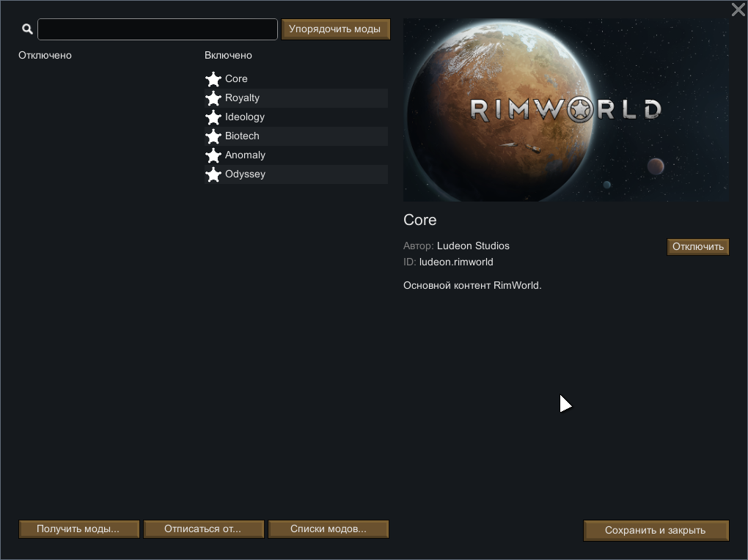The height and width of the screenshot is (560, 748).
Task: Click the star icon next to Core
Action: pos(213,79)
